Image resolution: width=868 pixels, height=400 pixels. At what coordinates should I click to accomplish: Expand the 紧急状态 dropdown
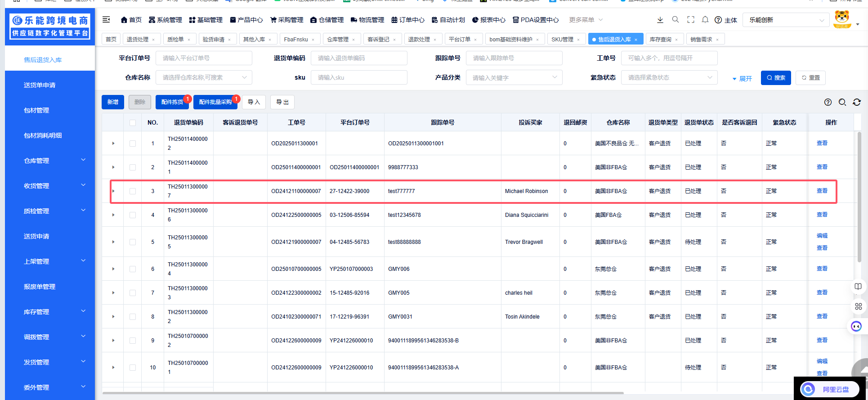(x=669, y=77)
